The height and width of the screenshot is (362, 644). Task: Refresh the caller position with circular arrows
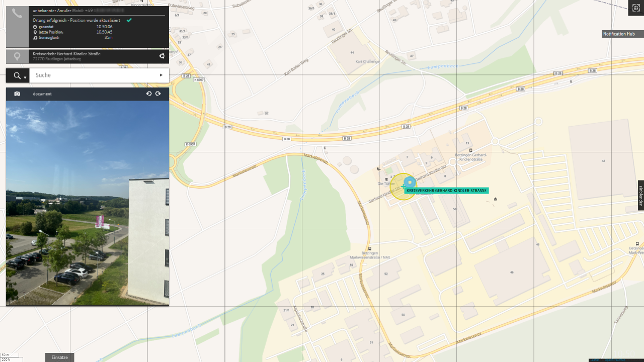click(162, 56)
